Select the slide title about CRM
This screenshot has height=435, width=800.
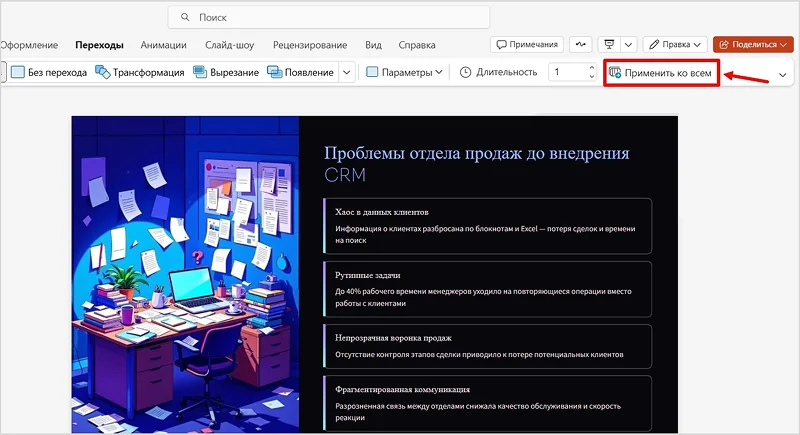[x=477, y=163]
